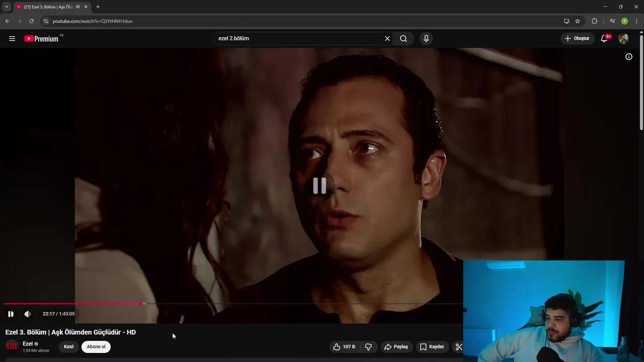Click the scissors clip icon
This screenshot has width=644, height=362.
click(x=458, y=347)
